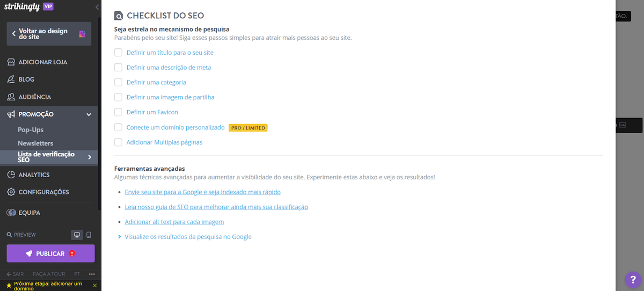Click the Preview label
644x291 pixels.
click(x=25, y=235)
